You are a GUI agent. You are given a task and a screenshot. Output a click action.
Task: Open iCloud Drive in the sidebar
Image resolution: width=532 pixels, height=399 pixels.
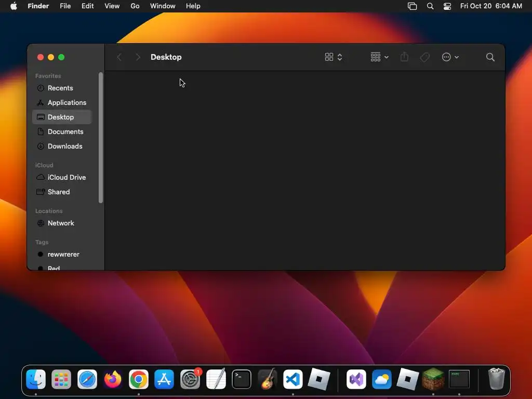click(x=62, y=178)
